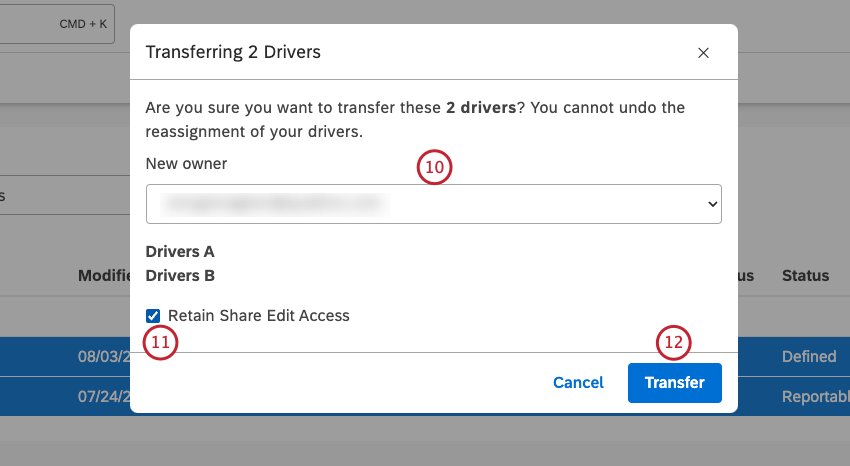
Task: Sort by the Status column header
Action: (x=805, y=276)
